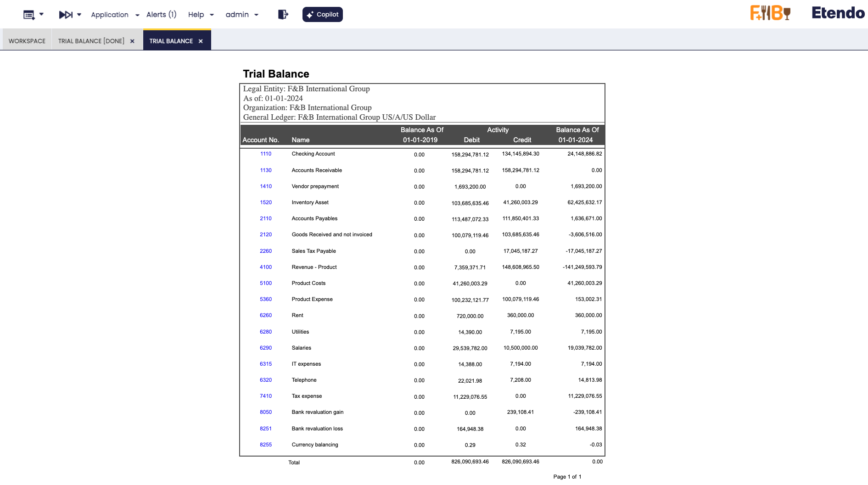Screen dimensions: 868x485
Task: Click account number 4100 Revenue link
Action: [x=266, y=267]
